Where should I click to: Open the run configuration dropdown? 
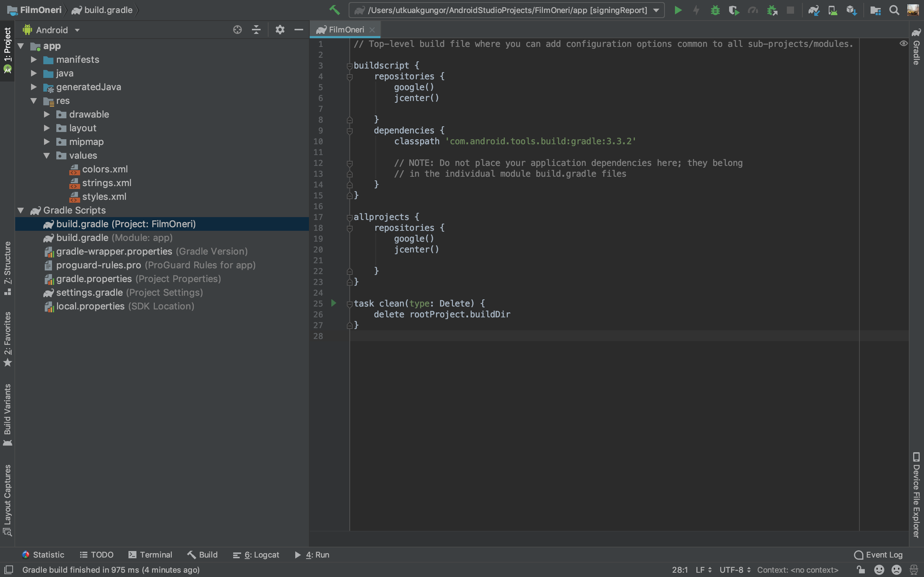click(656, 10)
